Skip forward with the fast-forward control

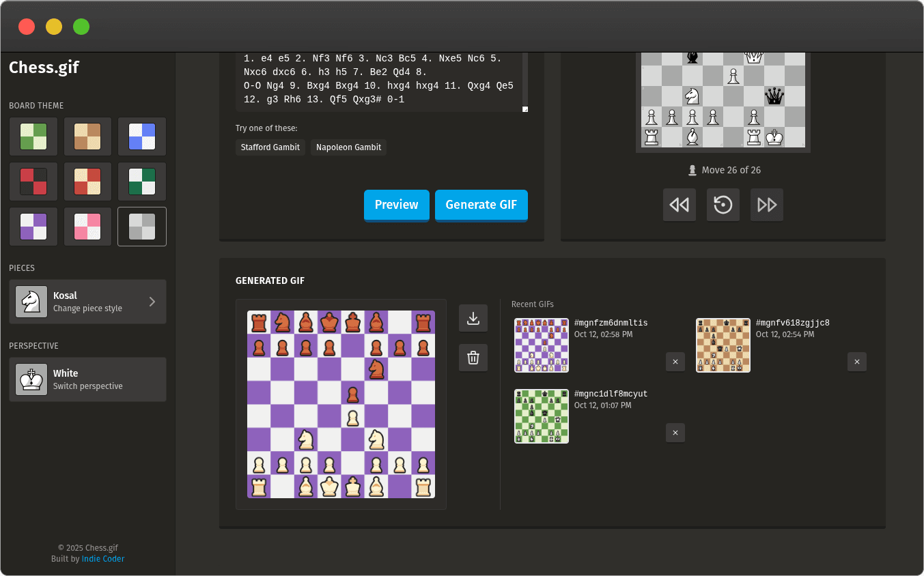coord(766,204)
